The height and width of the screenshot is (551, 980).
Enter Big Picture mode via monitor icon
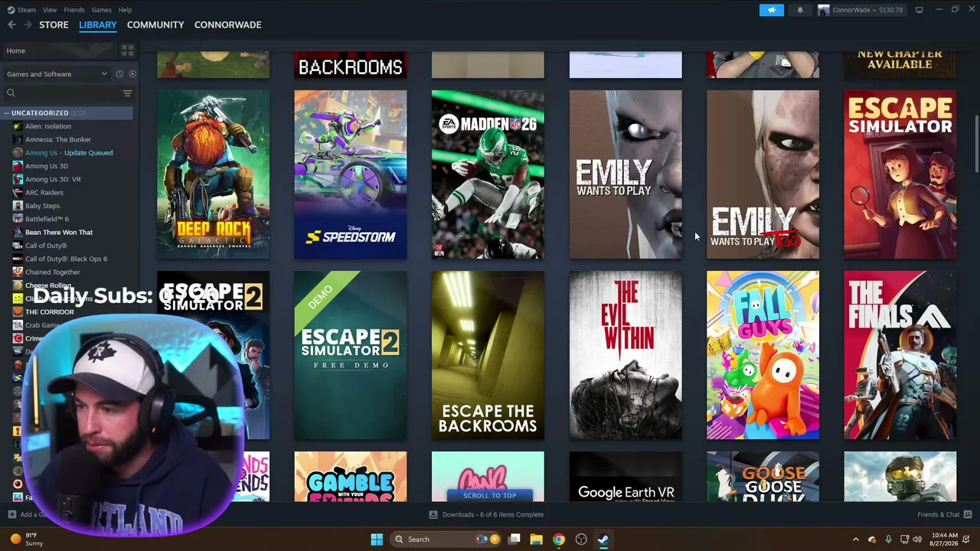tap(919, 10)
